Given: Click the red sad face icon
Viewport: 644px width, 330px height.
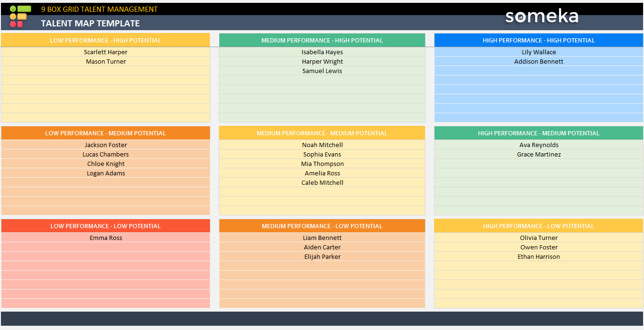Looking at the screenshot, I should tap(13, 24).
